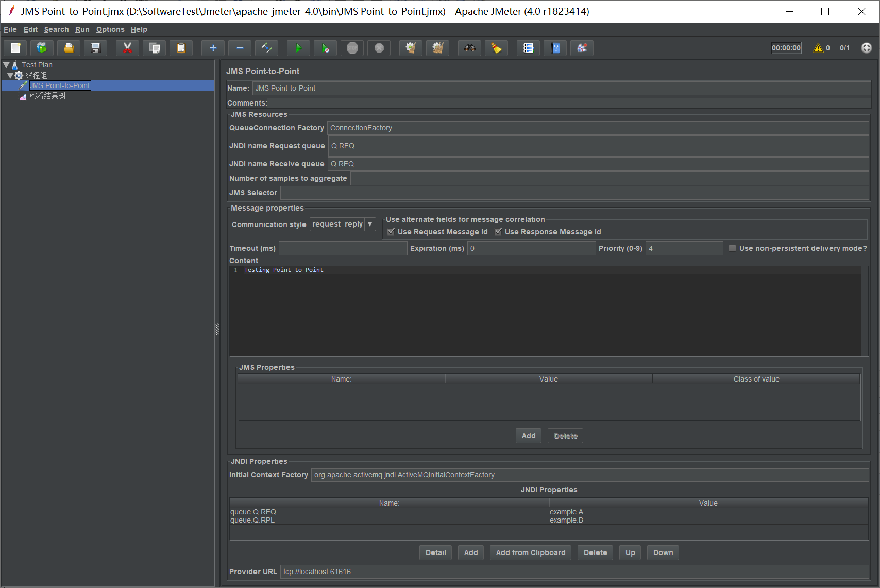Viewport: 880px width, 588px height.
Task: Open Search with binoculars icon
Action: [x=469, y=48]
